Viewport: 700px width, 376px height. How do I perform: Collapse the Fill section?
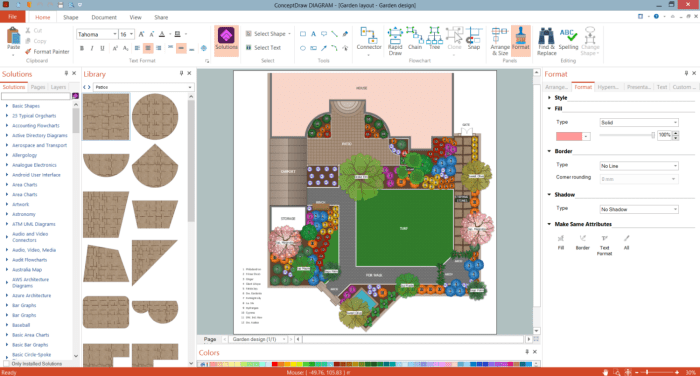tap(549, 109)
